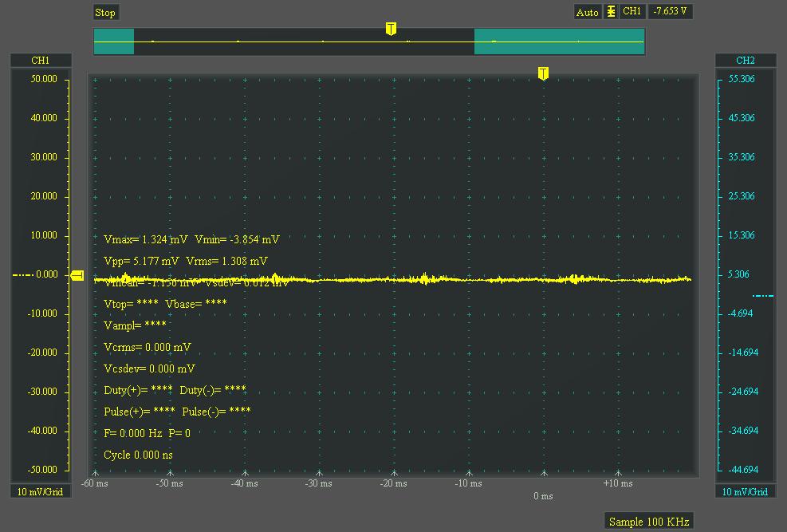Screen dimensions: 787x532
Task: Toggle the CH2 channel header label
Action: point(745,61)
